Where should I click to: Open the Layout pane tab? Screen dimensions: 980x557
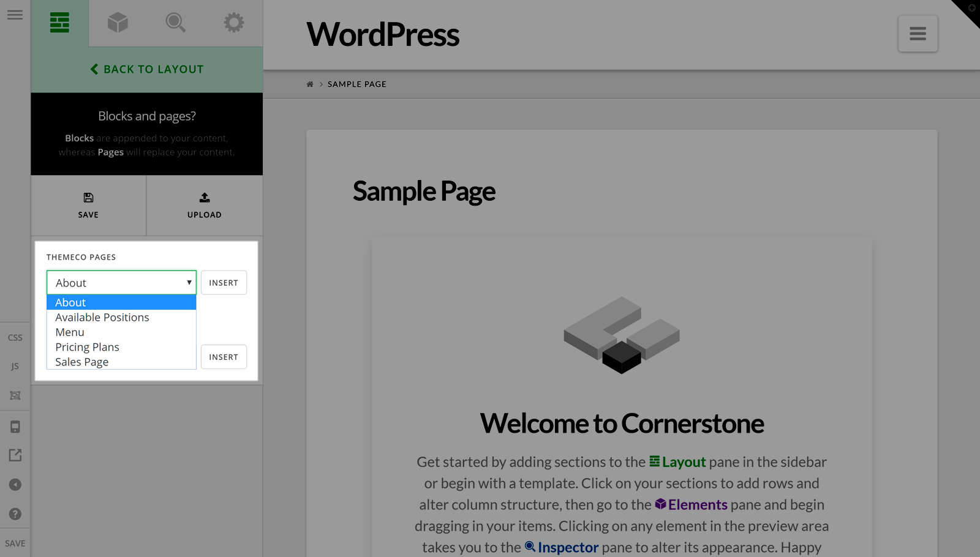59,23
